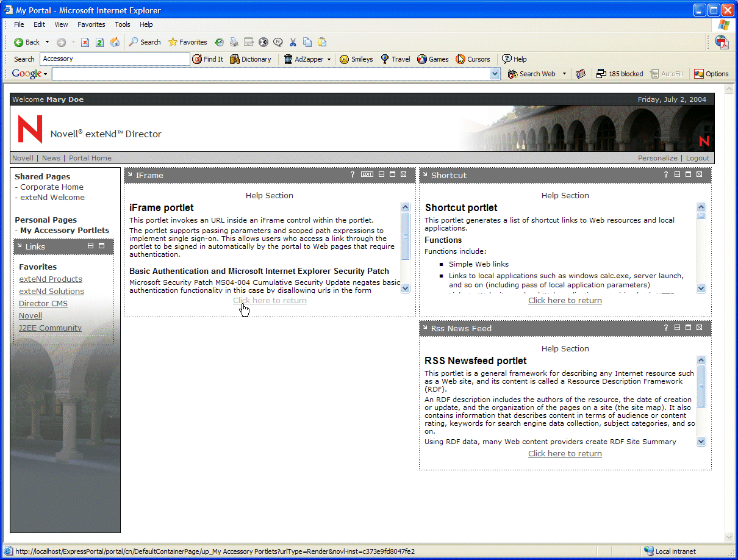This screenshot has width=738, height=560.
Task: Open the Back button history dropdown
Action: [x=47, y=42]
